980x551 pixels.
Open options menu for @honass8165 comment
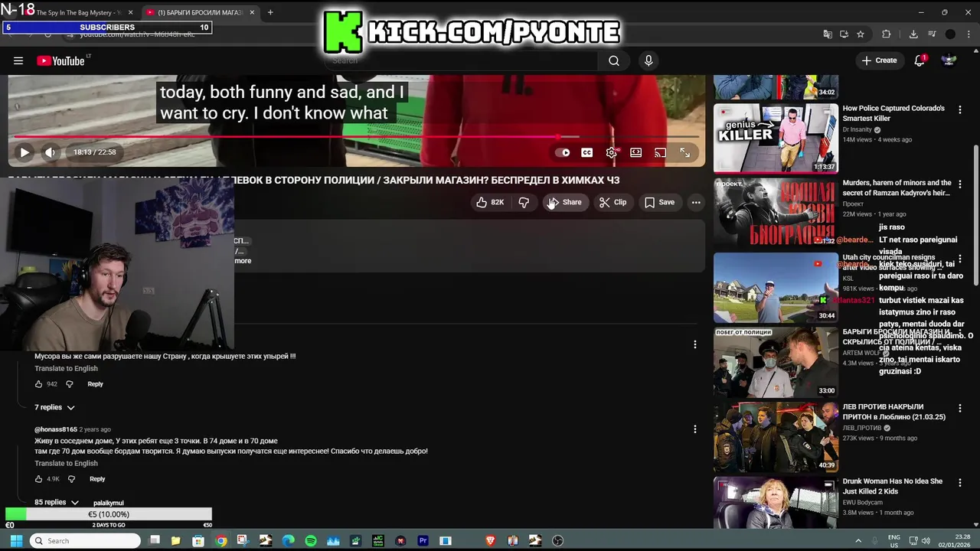point(695,429)
